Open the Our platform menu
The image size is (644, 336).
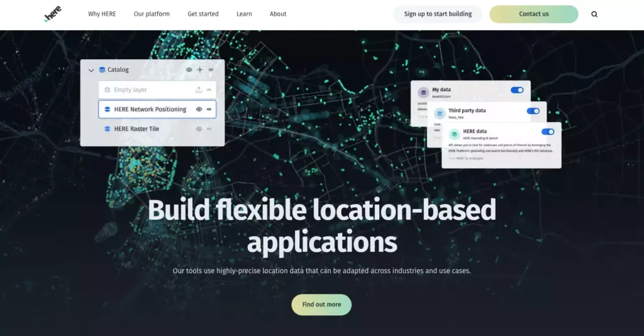pos(152,14)
